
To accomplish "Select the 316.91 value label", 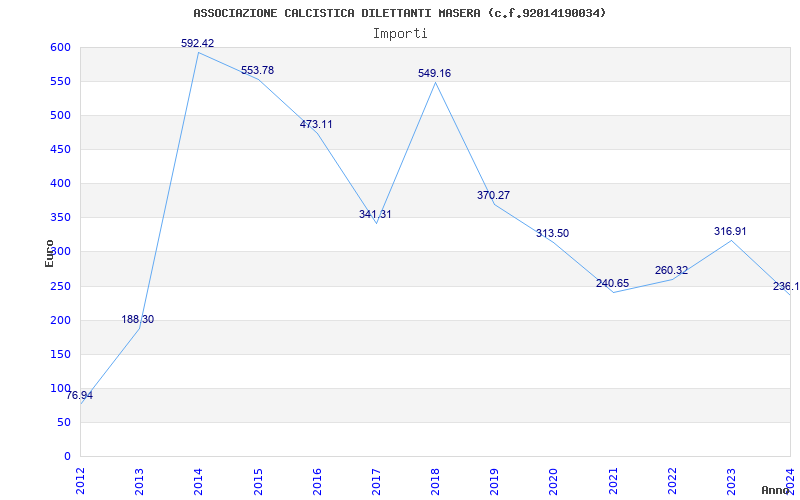I will click(x=730, y=232).
